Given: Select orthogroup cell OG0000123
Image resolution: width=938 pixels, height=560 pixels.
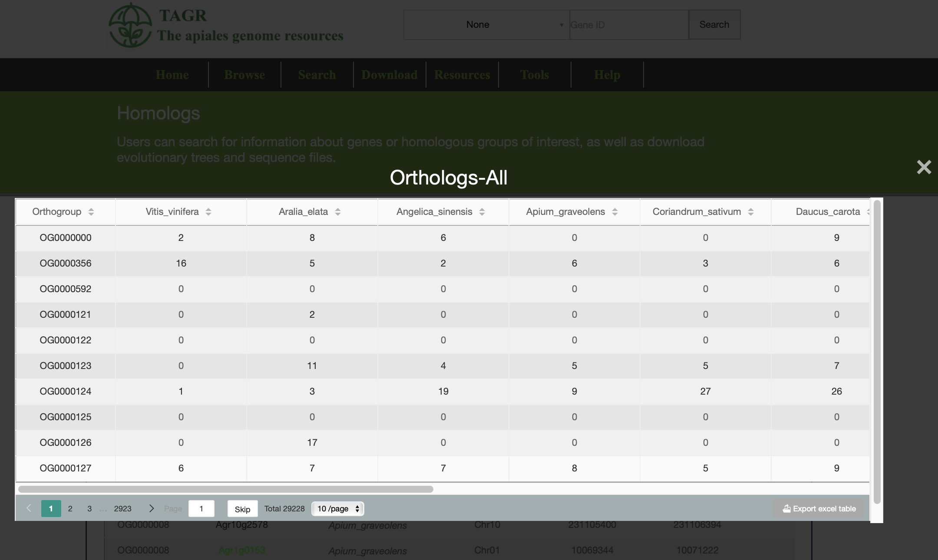Looking at the screenshot, I should (66, 366).
